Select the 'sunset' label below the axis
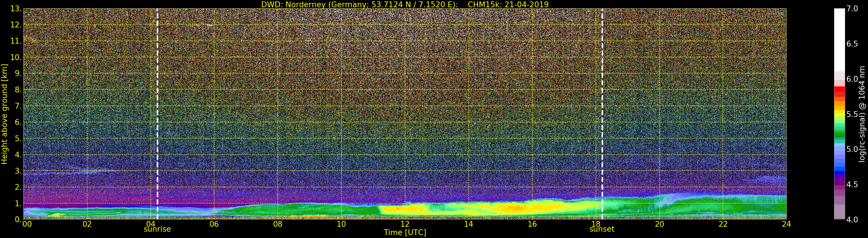The image size is (868, 238). click(602, 229)
